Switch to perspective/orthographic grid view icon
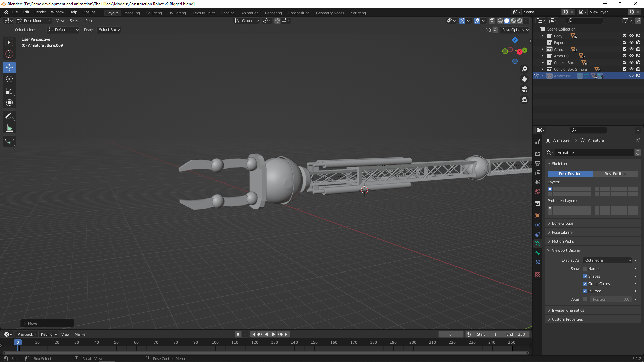This screenshot has width=644, height=362. click(x=524, y=100)
